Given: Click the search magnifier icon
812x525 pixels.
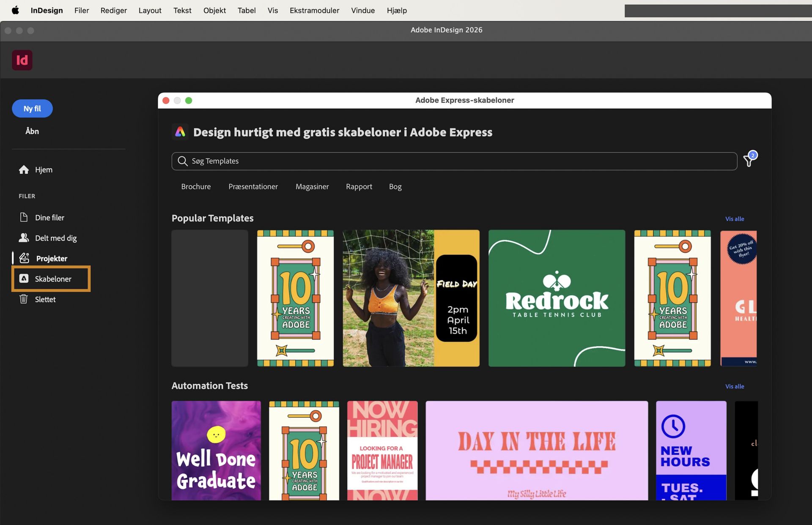Looking at the screenshot, I should coord(182,161).
